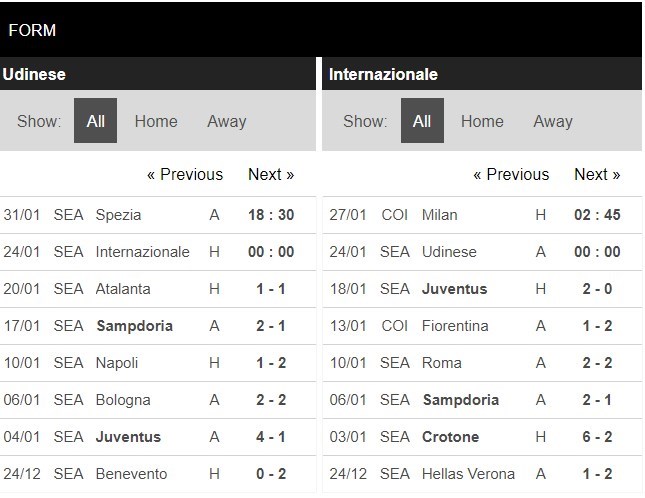Click Napoli opponent in Udinese table
Image resolution: width=645 pixels, height=498 pixels.
[117, 363]
